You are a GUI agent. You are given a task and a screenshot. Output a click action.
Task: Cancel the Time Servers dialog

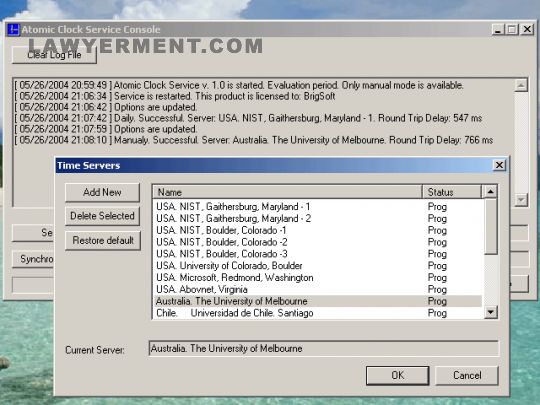coord(467,375)
